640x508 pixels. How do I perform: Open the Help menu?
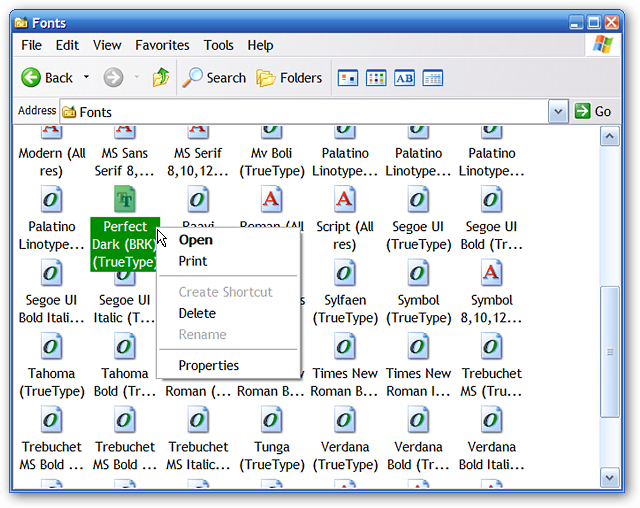tap(260, 45)
